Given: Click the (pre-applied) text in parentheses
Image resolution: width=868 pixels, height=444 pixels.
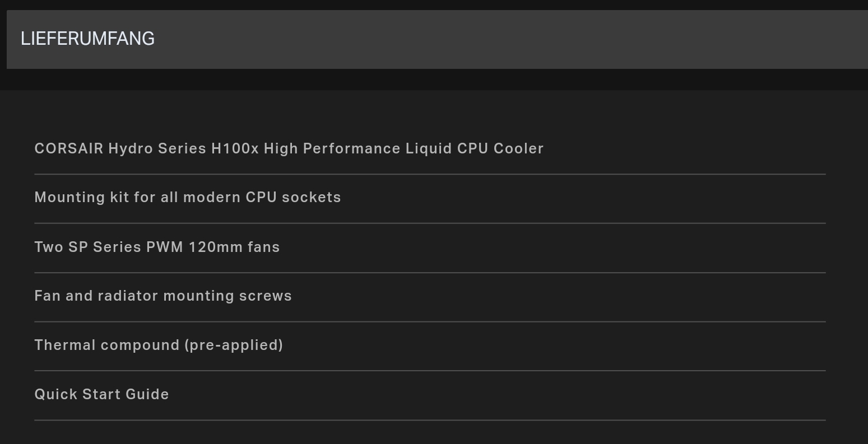Looking at the screenshot, I should pos(234,345).
